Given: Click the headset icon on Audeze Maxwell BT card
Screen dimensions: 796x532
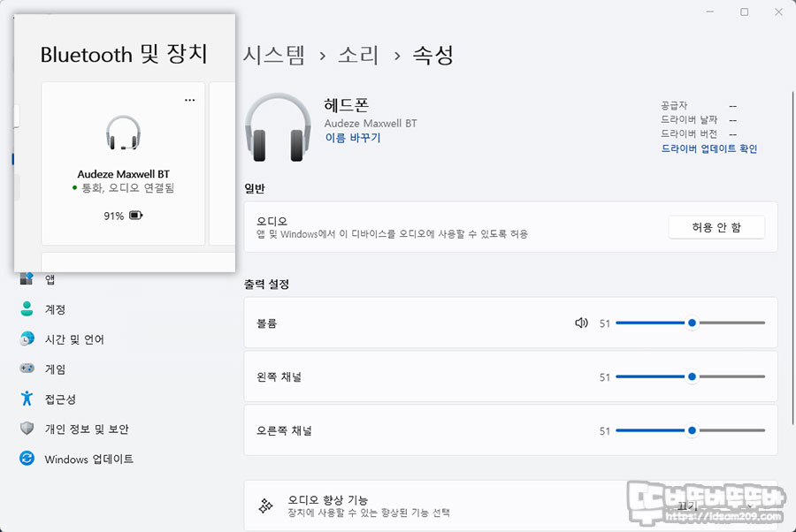Looking at the screenshot, I should point(123,133).
